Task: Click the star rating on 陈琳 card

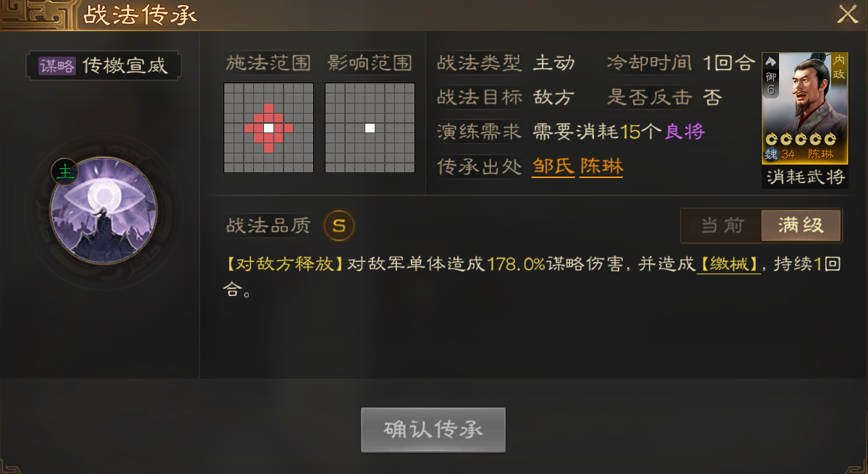Action: tap(801, 140)
